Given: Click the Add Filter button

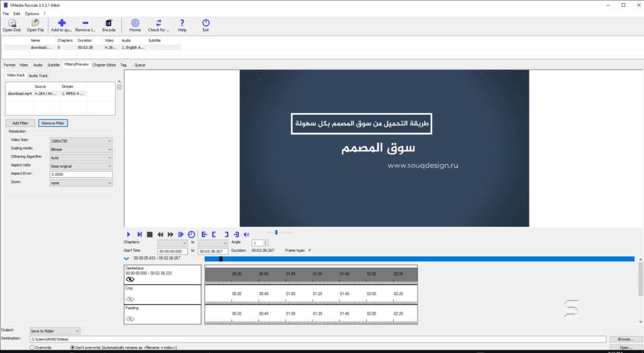Looking at the screenshot, I should [x=20, y=123].
